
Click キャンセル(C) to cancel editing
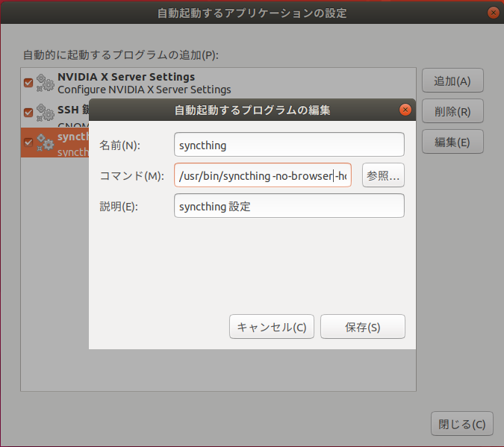point(272,327)
